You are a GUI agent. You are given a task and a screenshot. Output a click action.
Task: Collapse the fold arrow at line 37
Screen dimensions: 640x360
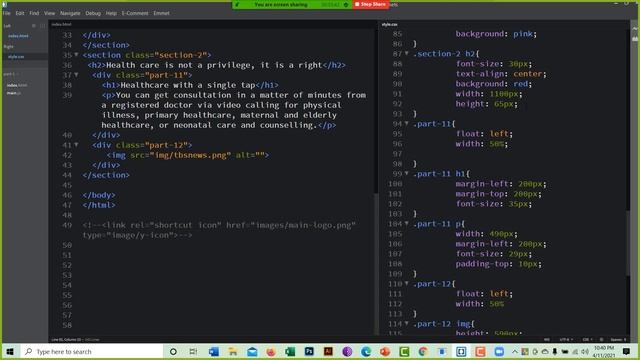click(76, 75)
